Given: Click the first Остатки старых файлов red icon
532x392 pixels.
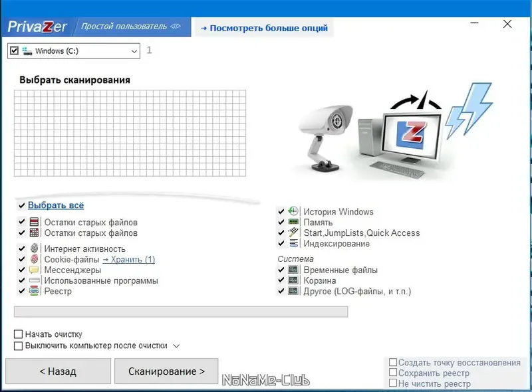Looking at the screenshot, I should [35, 222].
